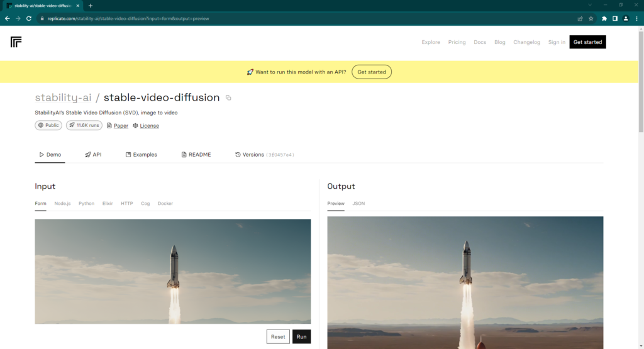Select the Preview output tab
The height and width of the screenshot is (349, 644).
point(336,204)
